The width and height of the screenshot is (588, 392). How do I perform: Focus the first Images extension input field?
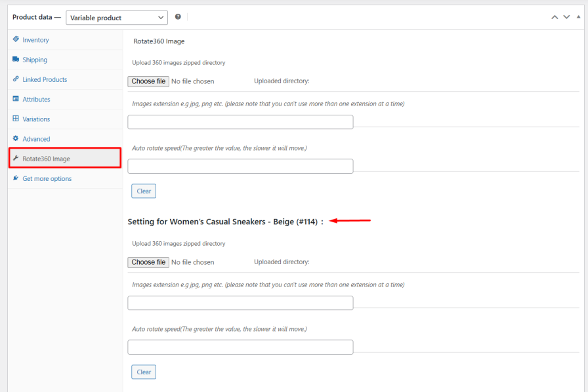click(240, 122)
